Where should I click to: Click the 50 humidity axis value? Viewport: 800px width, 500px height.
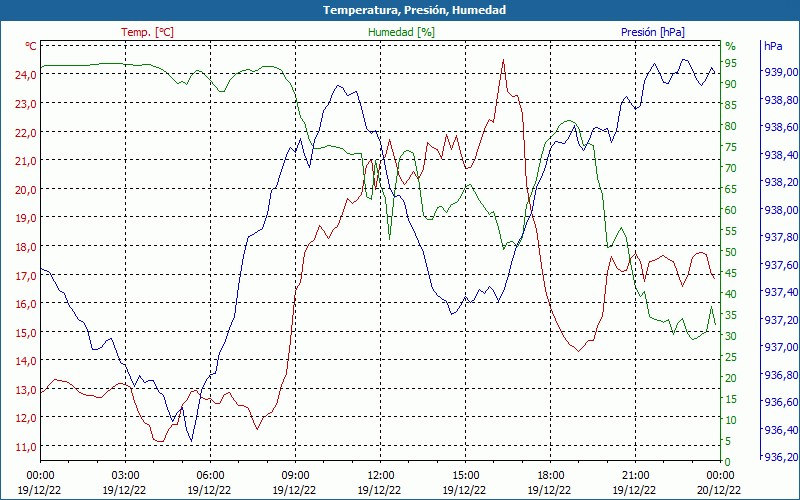click(730, 252)
